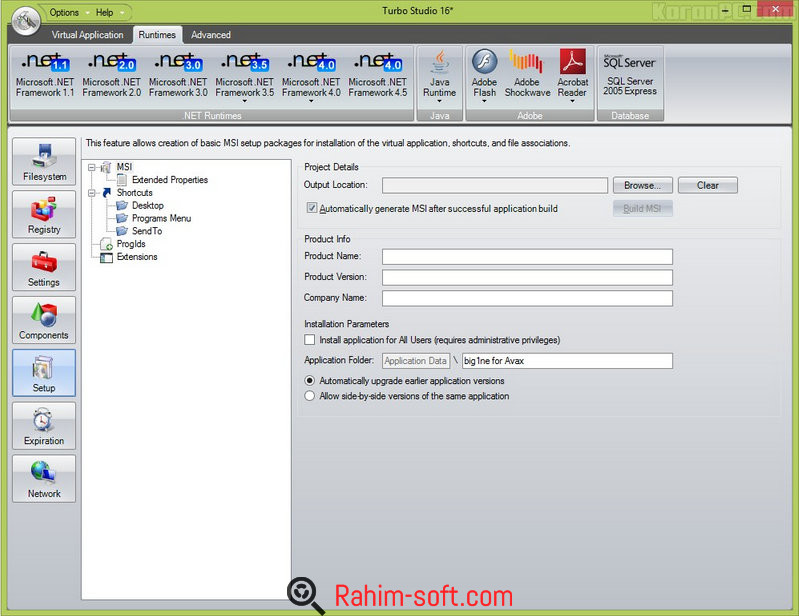Click the Output Location field

point(495,185)
